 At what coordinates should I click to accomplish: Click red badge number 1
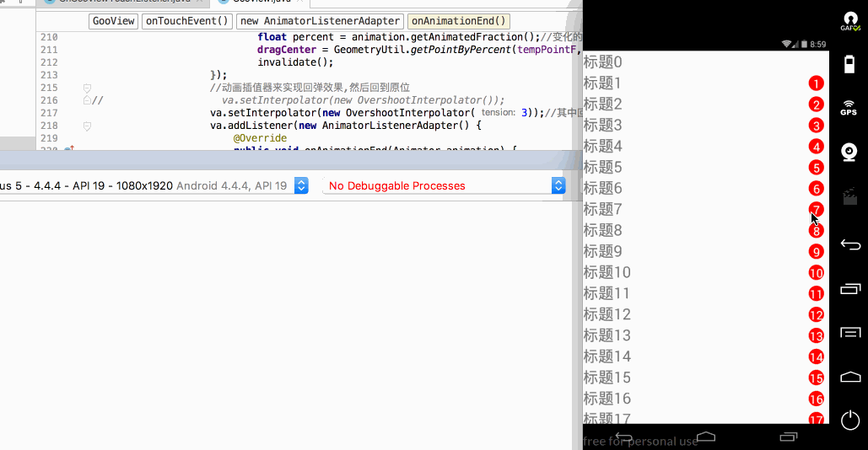pos(816,83)
